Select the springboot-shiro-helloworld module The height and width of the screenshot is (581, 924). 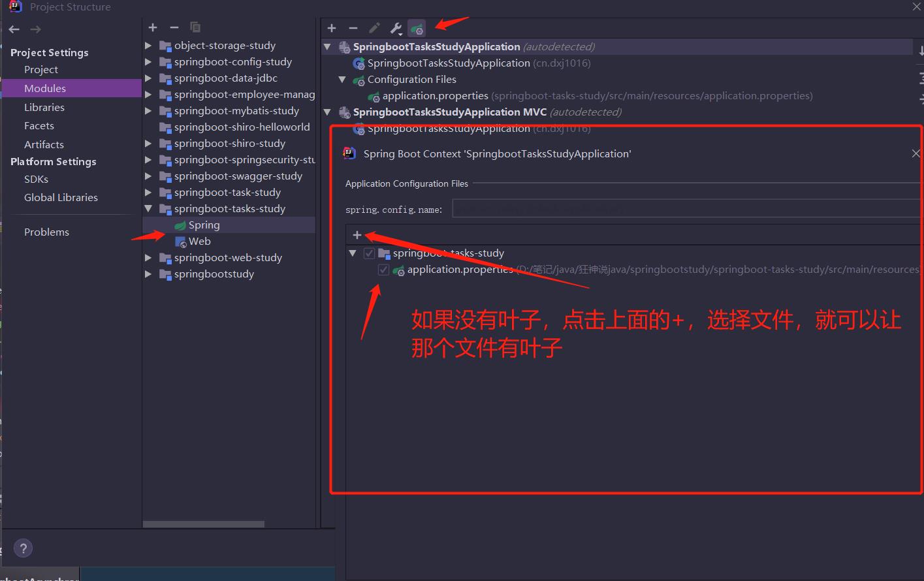point(242,127)
